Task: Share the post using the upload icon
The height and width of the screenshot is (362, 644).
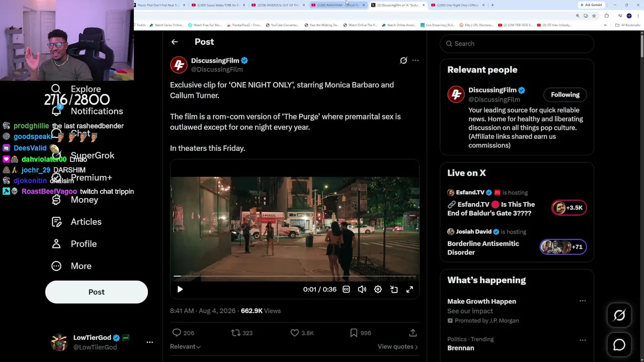Action: [413, 333]
